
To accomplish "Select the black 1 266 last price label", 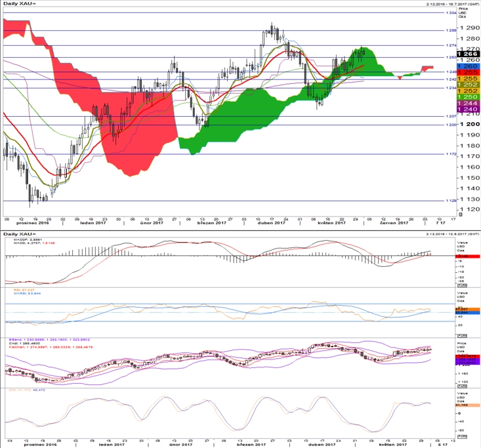I will tap(469, 54).
